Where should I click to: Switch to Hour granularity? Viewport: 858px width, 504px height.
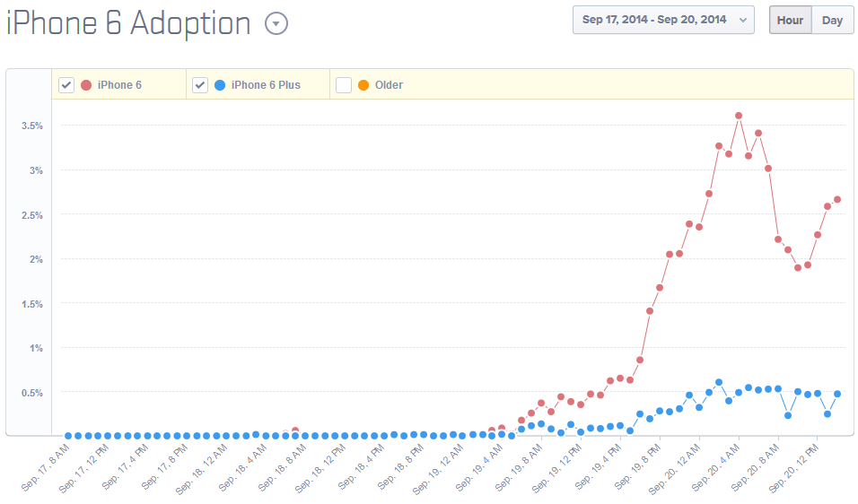pyautogui.click(x=790, y=21)
